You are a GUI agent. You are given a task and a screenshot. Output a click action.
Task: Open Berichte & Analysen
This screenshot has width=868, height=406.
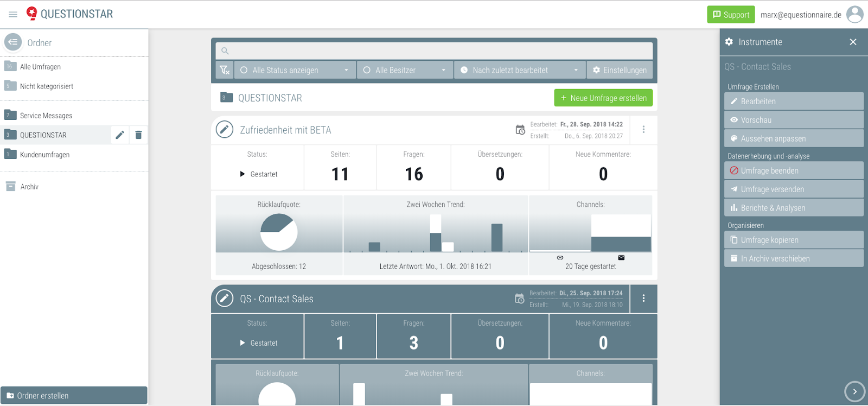pos(794,207)
